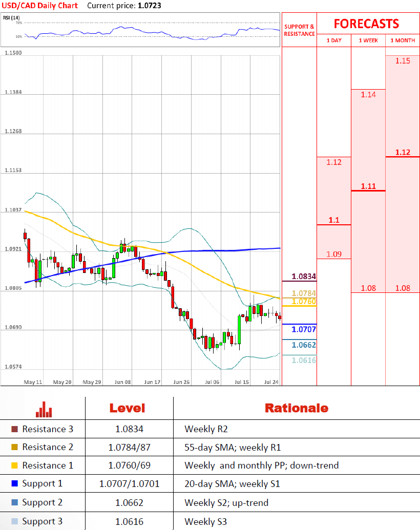Click the 1.0760 level label beside chart
Viewport: 420px width, 530px height.
[304, 301]
